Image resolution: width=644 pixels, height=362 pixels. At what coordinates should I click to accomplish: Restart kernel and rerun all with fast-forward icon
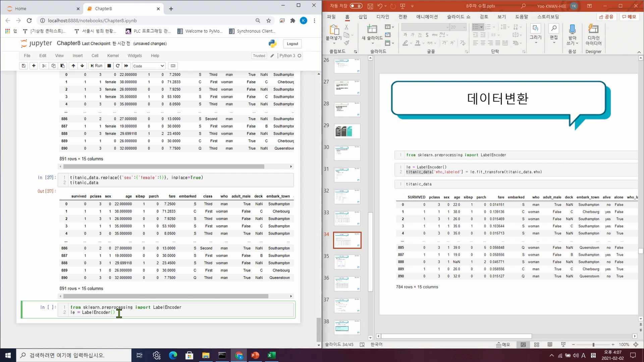[126, 66]
